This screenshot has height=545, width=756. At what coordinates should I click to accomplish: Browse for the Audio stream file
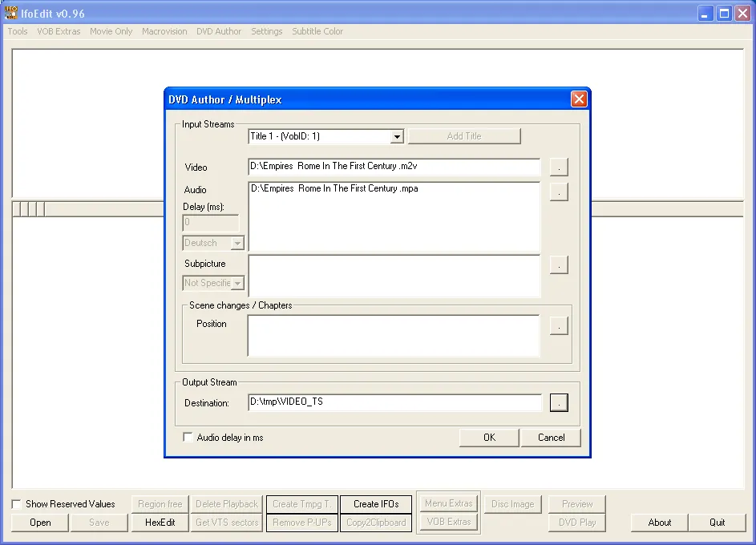[559, 192]
